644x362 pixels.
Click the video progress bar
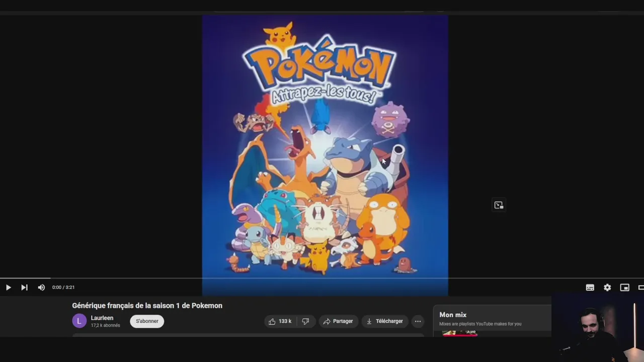point(322,278)
